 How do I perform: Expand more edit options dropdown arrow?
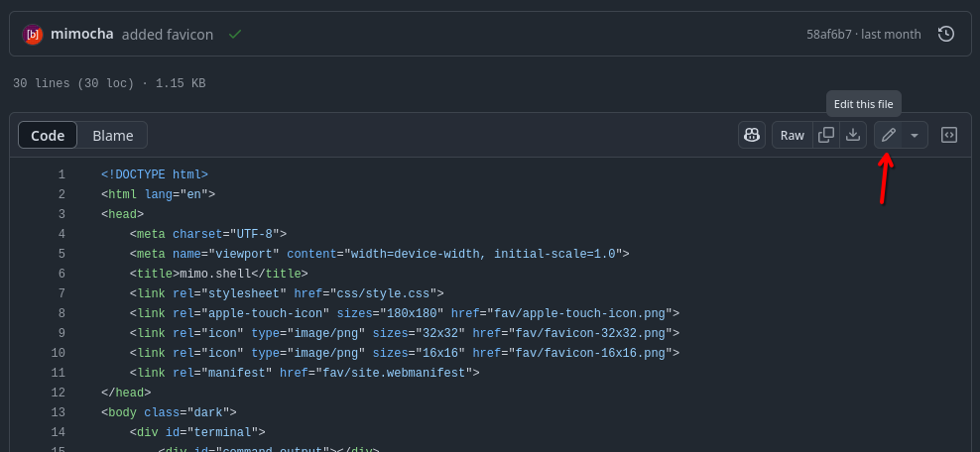(x=915, y=135)
